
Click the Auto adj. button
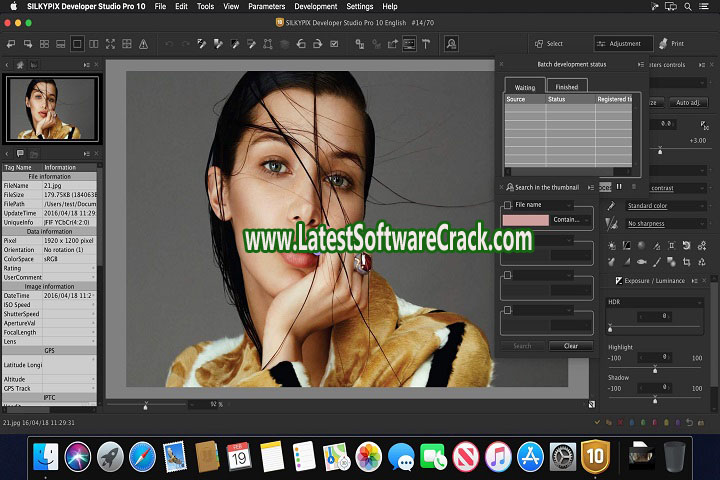pos(686,103)
